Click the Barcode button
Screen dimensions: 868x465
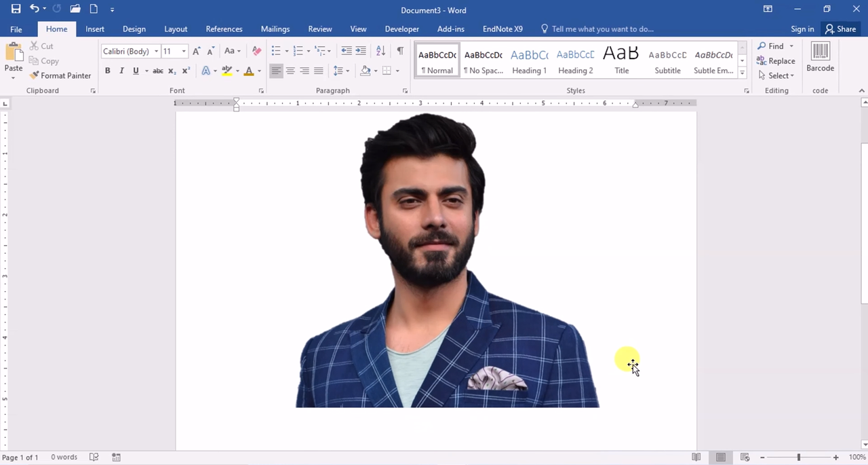click(x=820, y=58)
